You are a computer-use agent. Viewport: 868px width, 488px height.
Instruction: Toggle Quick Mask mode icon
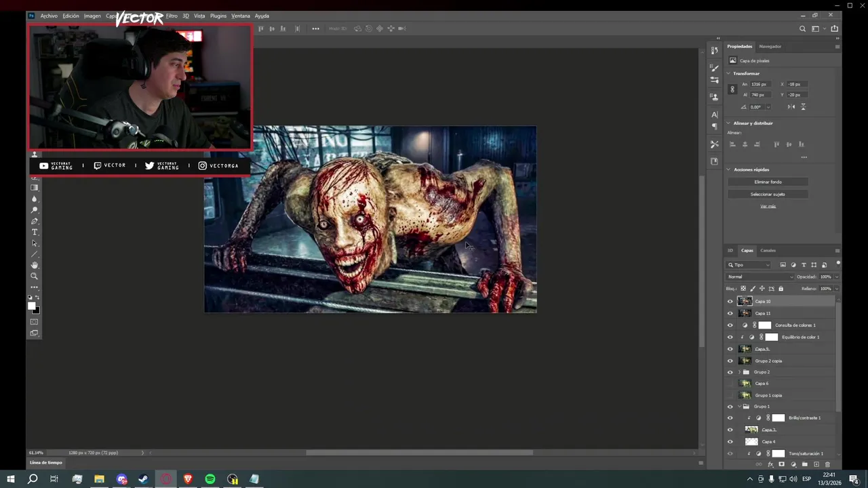point(35,322)
